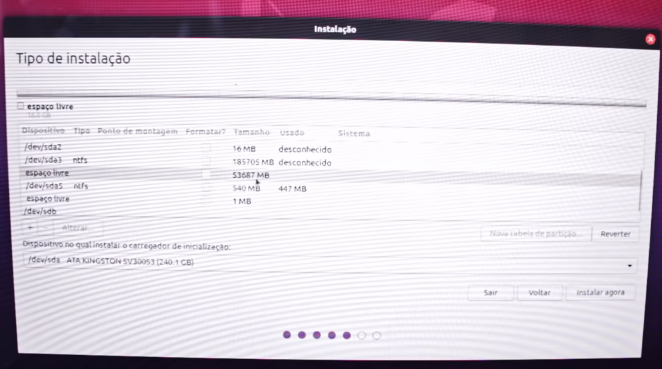Select the /dev/sdb device row
This screenshot has height=369, width=662.
point(329,211)
